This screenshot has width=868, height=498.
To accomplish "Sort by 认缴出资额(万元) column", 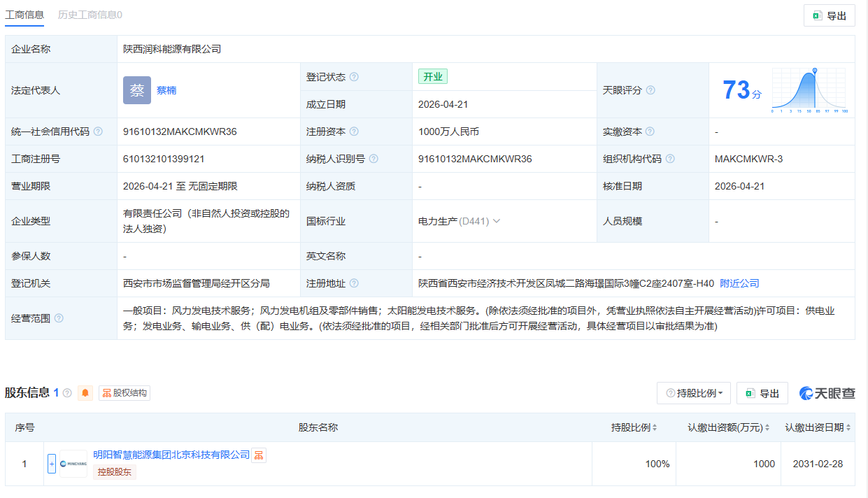I will pos(729,427).
